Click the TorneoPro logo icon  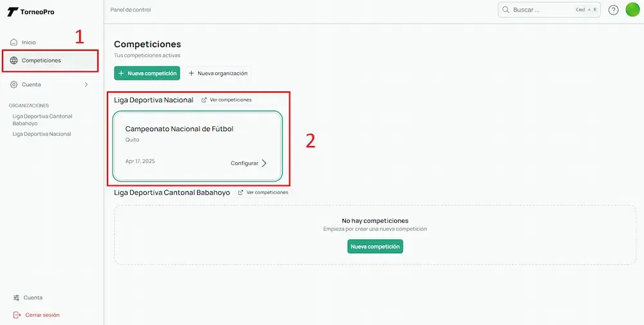12,12
